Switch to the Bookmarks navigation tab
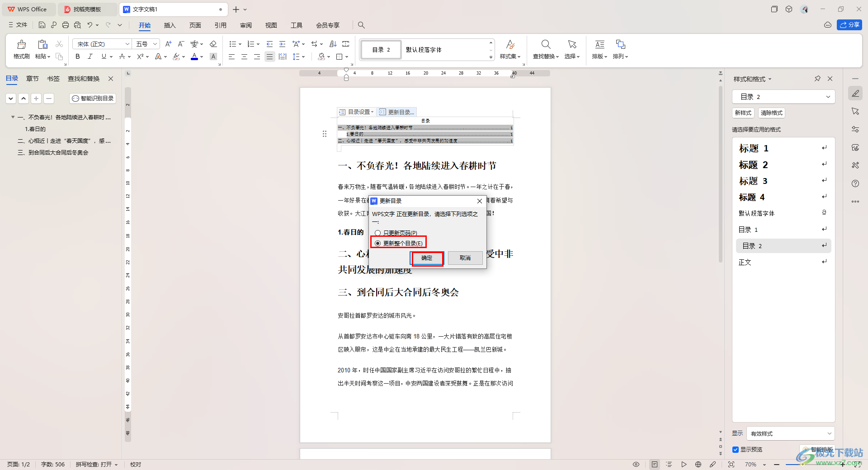Screen dimensions: 868x470 tap(53, 79)
